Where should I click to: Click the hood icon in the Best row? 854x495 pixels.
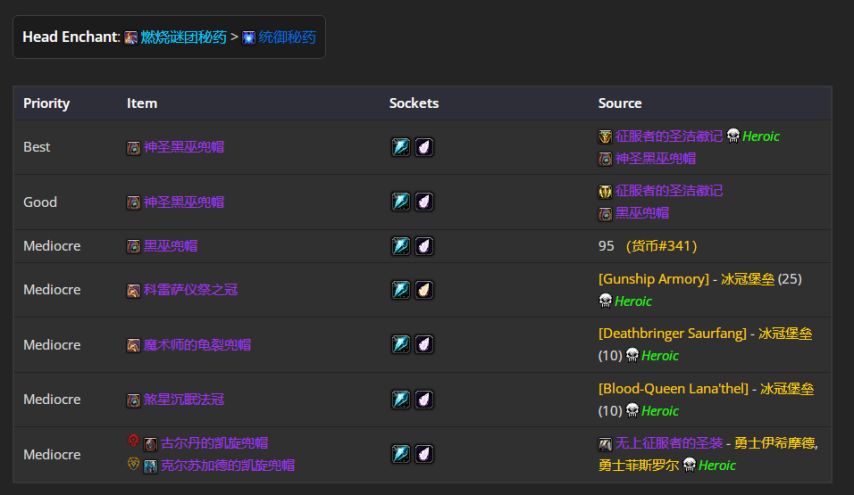[133, 148]
